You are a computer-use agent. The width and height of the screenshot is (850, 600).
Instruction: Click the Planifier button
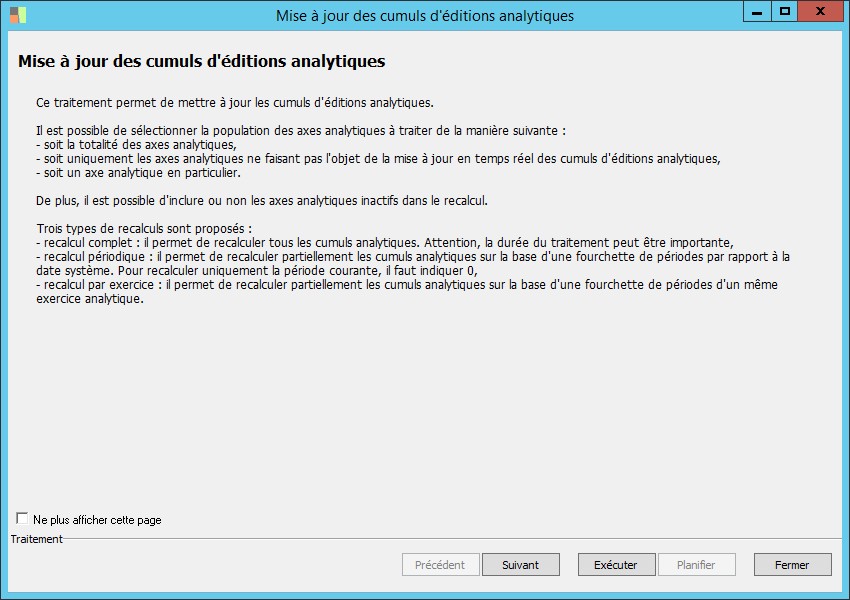click(x=696, y=565)
